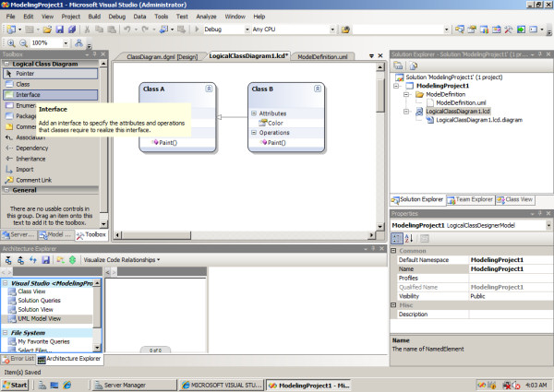Click the Start button

(x=15, y=385)
